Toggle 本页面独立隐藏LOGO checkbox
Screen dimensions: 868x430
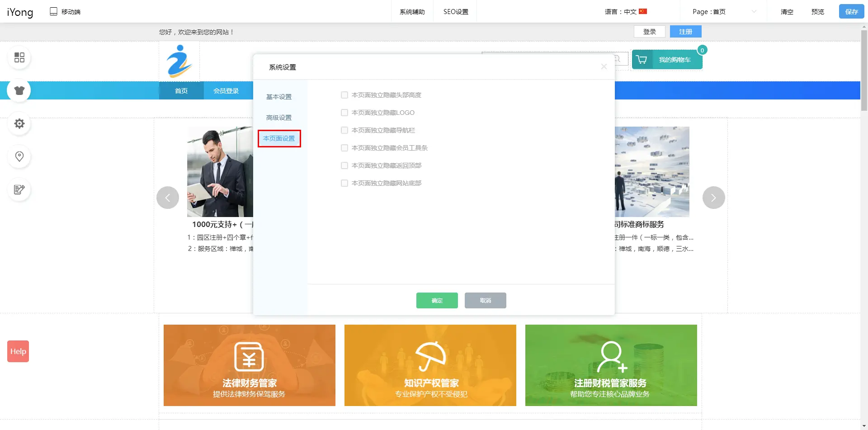pos(344,113)
